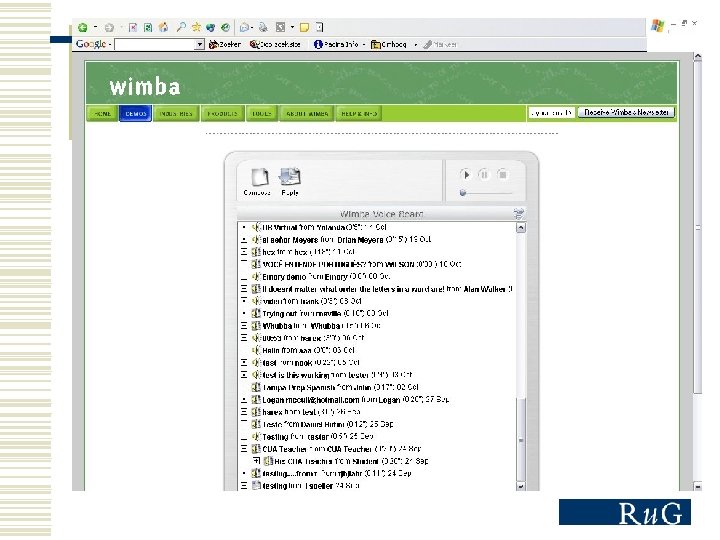Screen dimensions: 720x540
Task: Click message icon of Whubba entry
Action: tap(256, 326)
